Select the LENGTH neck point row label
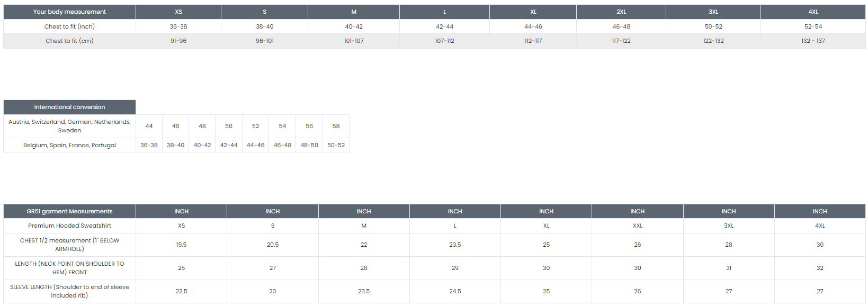Screen dimensions: 868x306 pos(69,268)
